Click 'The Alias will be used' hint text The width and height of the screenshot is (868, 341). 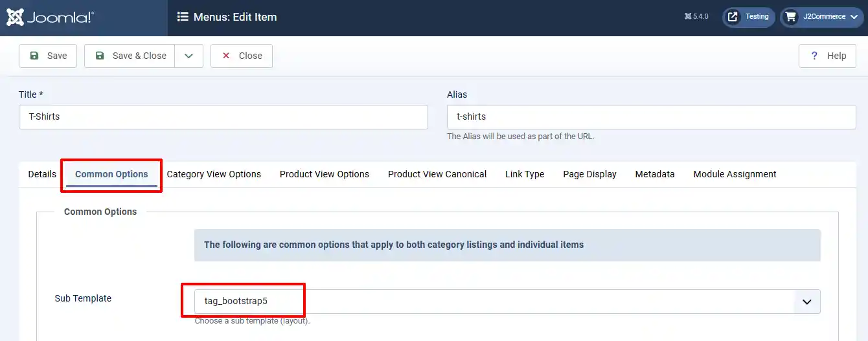tap(520, 137)
